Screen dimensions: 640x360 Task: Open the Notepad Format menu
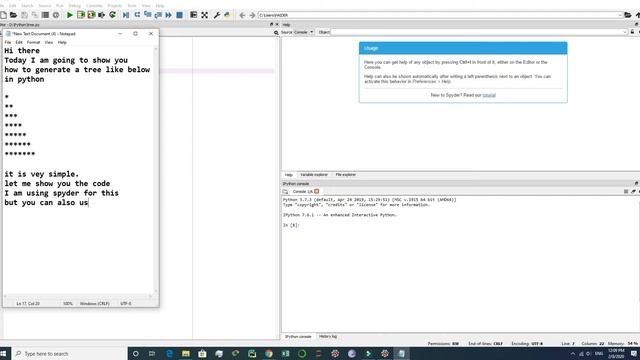pyautogui.click(x=33, y=42)
